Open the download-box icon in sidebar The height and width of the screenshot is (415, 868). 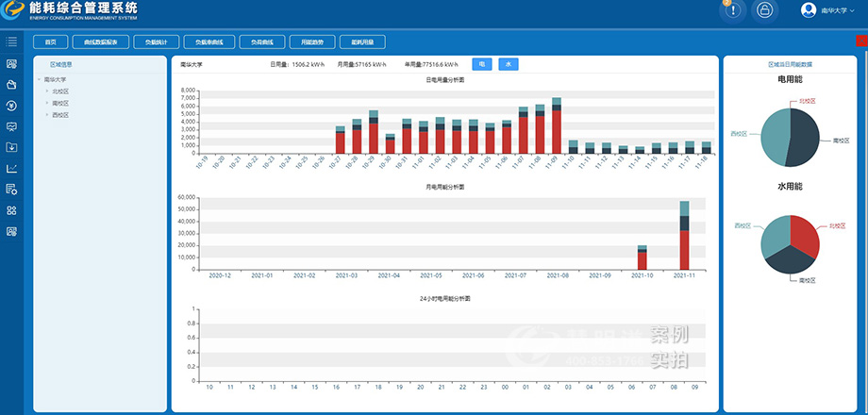[11, 147]
